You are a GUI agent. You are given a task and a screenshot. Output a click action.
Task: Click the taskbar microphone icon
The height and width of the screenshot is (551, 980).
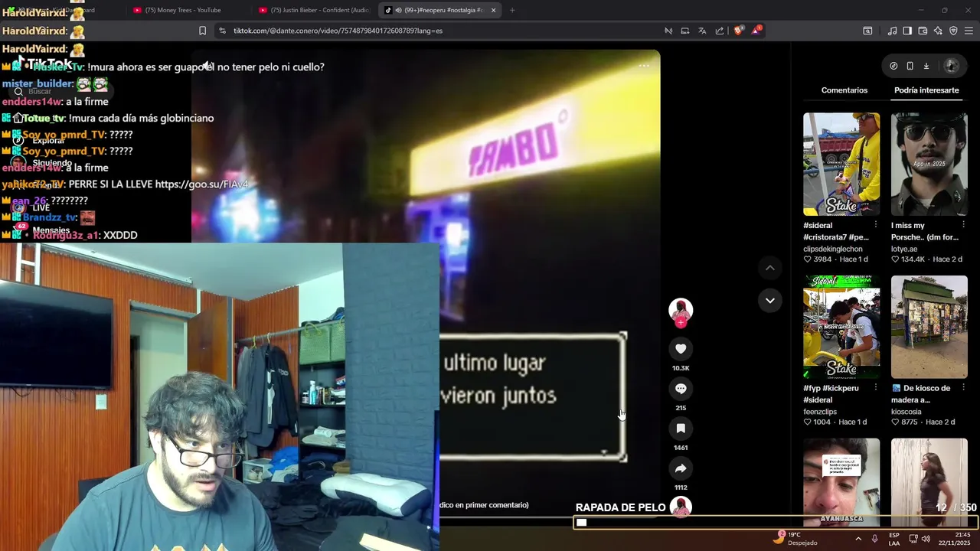pos(874,539)
